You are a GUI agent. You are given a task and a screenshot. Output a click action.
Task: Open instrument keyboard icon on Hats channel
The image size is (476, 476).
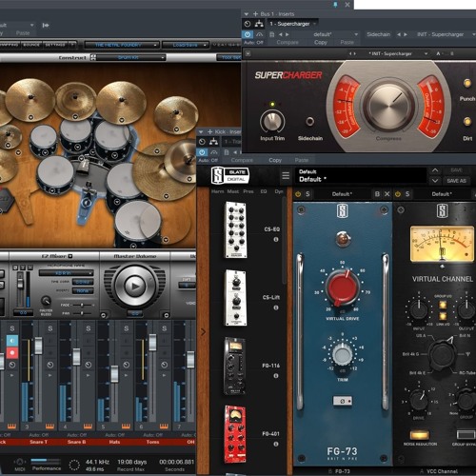point(126,426)
